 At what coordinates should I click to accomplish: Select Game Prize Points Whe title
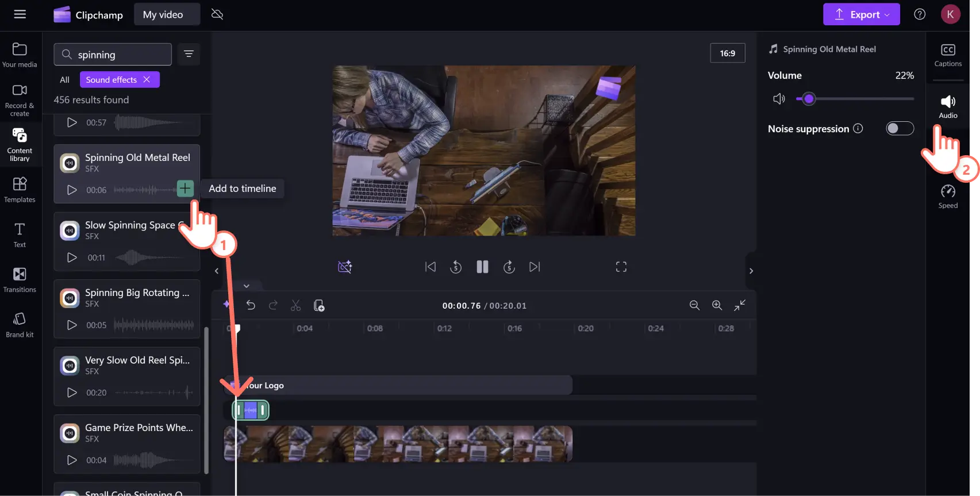(x=139, y=428)
